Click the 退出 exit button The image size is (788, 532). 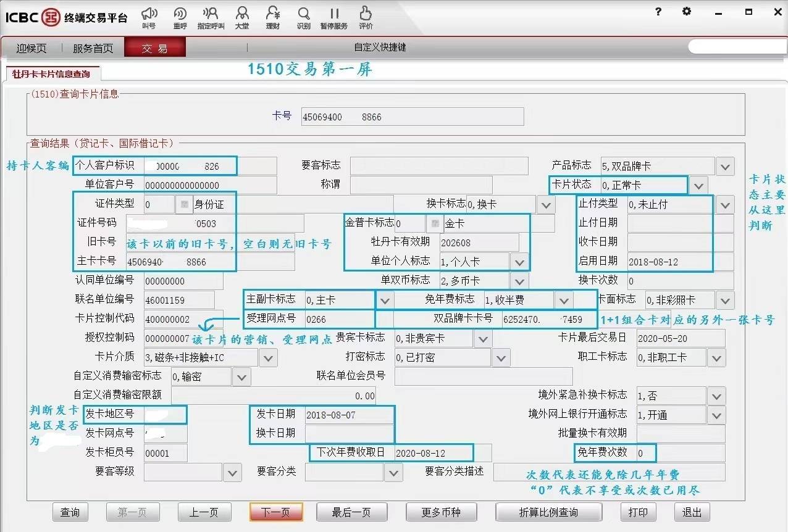click(x=692, y=512)
